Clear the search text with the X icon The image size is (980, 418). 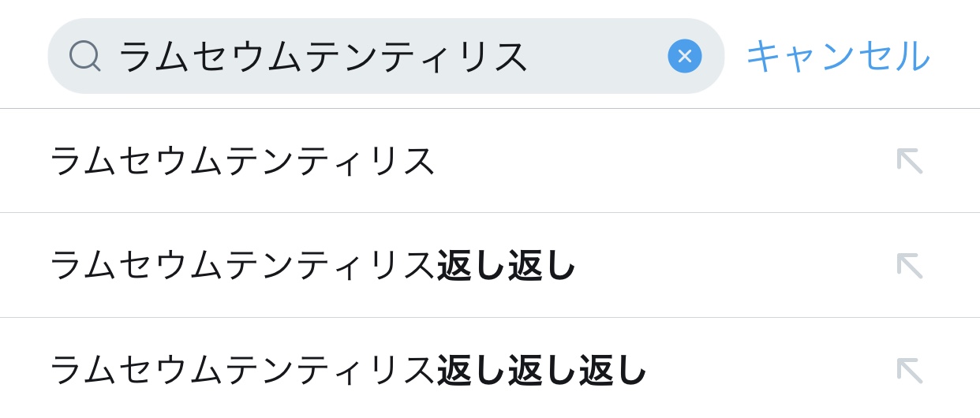[x=684, y=56]
